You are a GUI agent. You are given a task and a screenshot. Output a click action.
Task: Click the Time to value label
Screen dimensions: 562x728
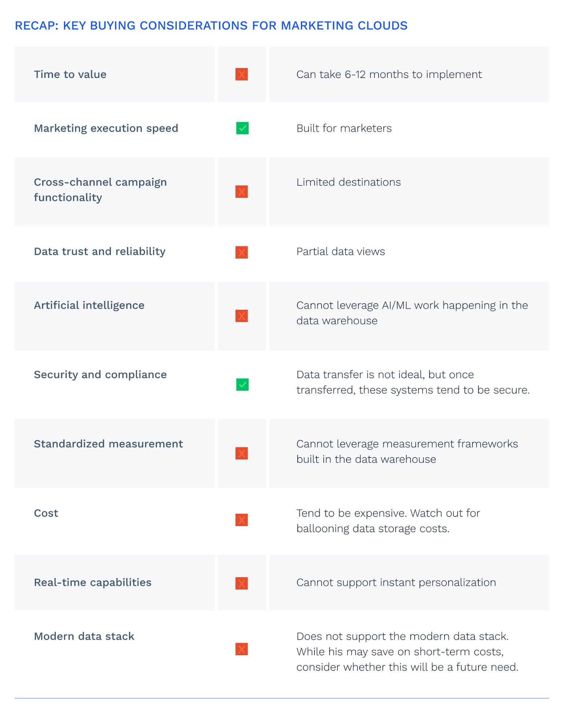click(x=70, y=74)
